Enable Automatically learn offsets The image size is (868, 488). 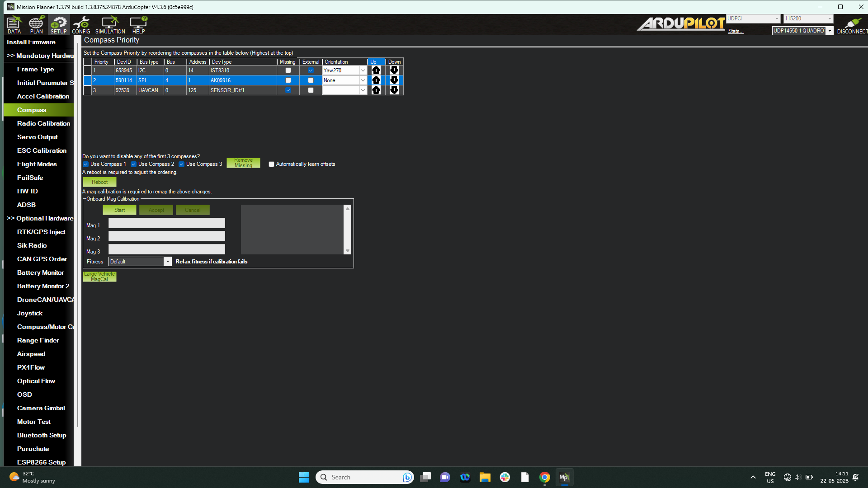click(x=271, y=164)
